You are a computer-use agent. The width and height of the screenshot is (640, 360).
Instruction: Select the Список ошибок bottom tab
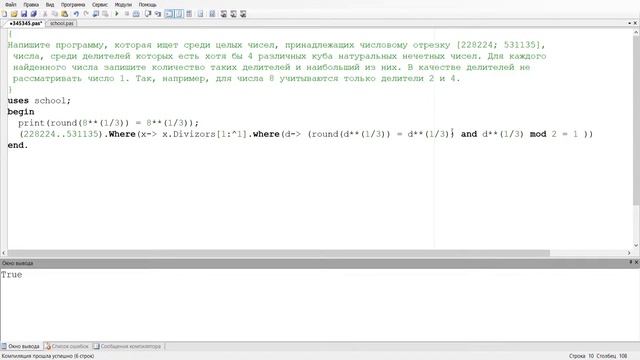point(67,346)
